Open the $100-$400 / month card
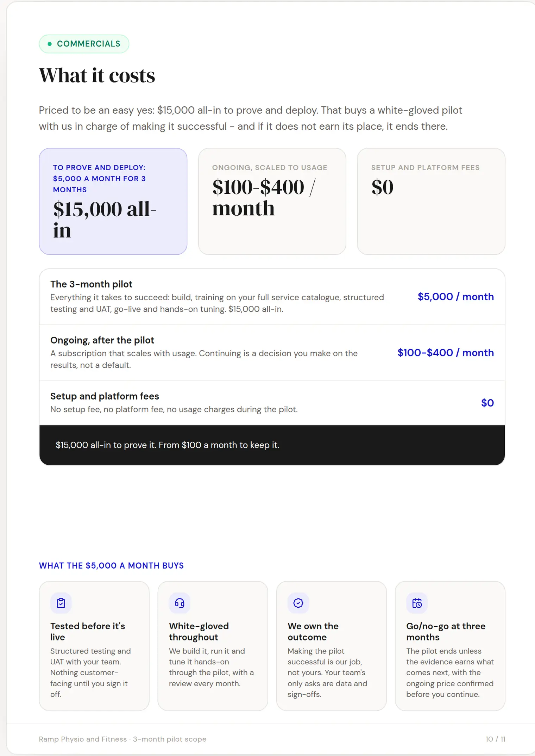 pyautogui.click(x=272, y=201)
